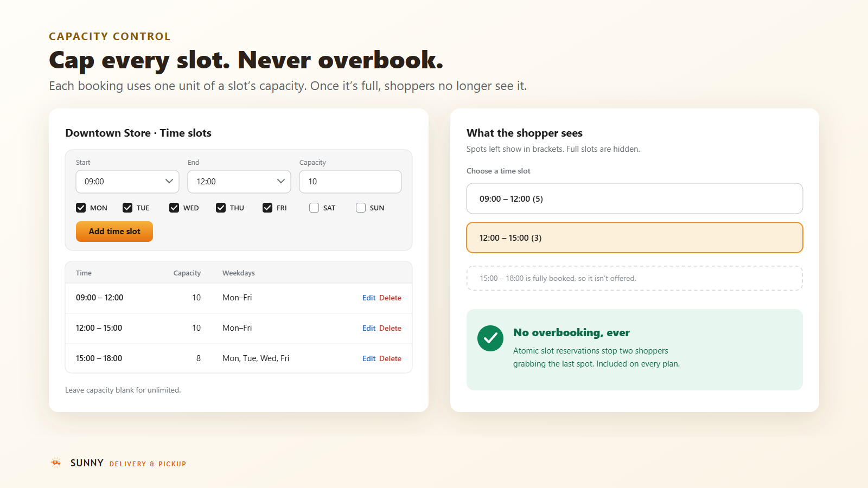Edit the 12:00 – 15:00 slot

pyautogui.click(x=369, y=328)
